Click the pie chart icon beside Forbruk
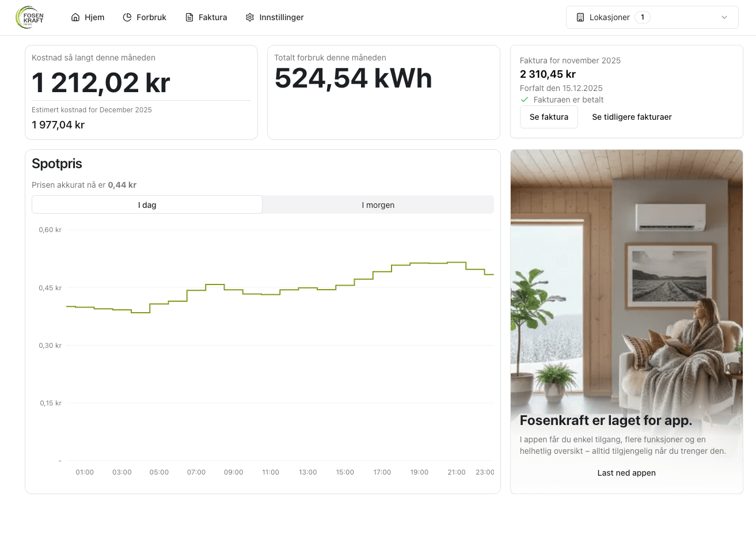Image resolution: width=756 pixels, height=535 pixels. (x=127, y=17)
